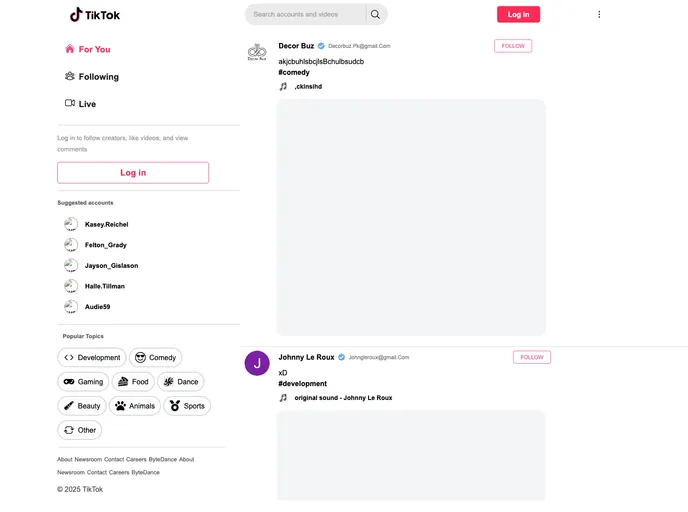This screenshot has width=688, height=512.
Task: Open the three-dot more options menu
Action: 599,14
